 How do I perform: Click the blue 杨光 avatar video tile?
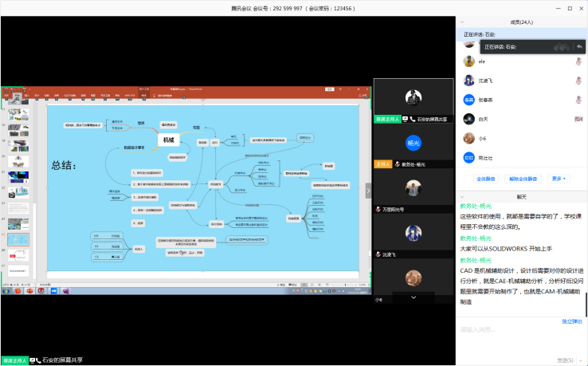413,143
